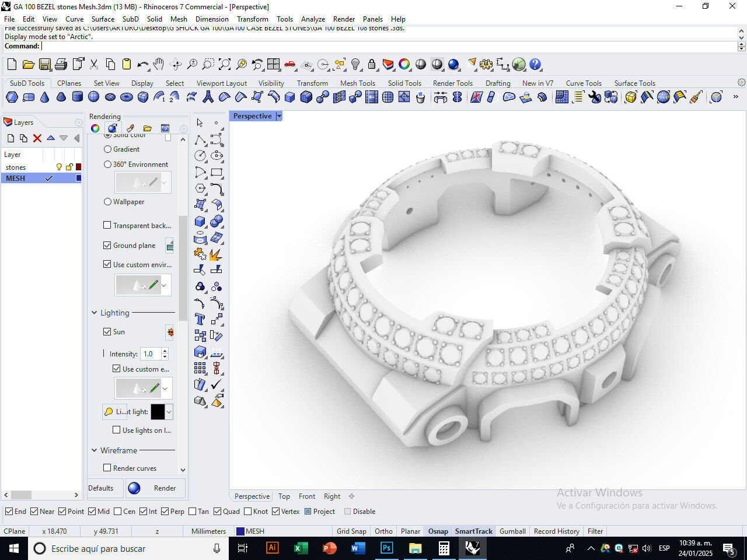Click the New file icon
747x560 pixels.
click(x=12, y=64)
